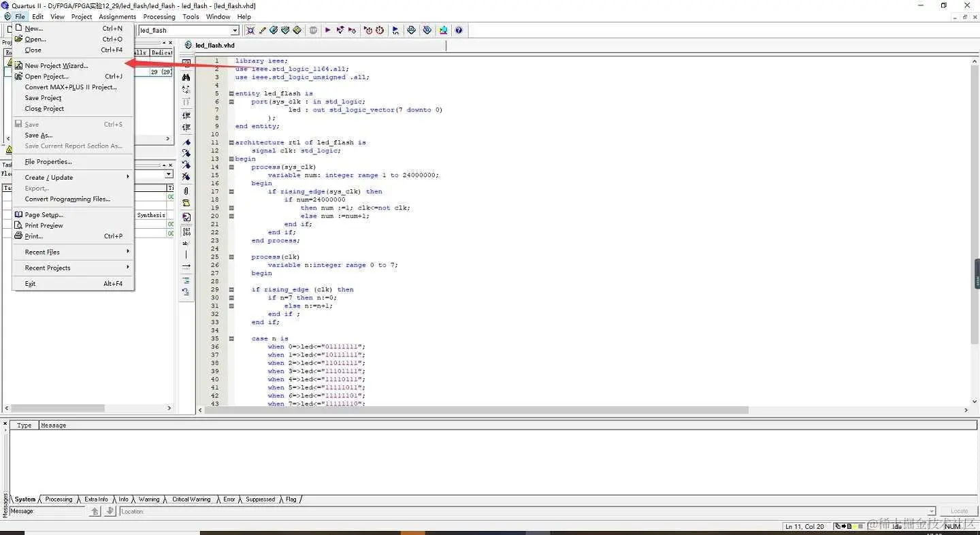Open the Compilation Report toolbar icon
980x535 pixels.
[411, 30]
